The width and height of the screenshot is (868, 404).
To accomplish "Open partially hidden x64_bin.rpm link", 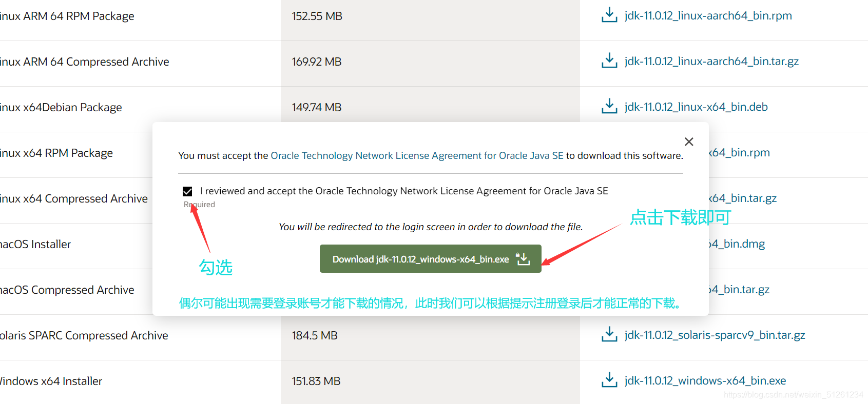I will [x=740, y=153].
